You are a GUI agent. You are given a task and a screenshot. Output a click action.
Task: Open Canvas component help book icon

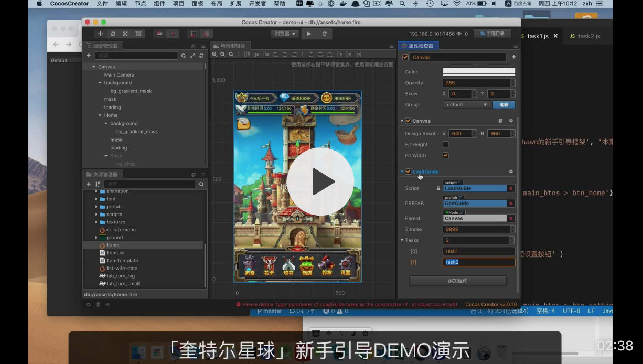click(500, 121)
